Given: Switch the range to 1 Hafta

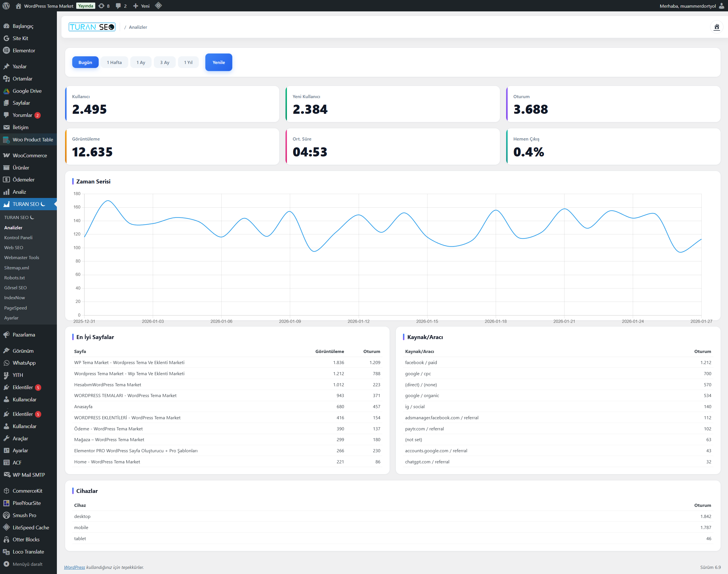Looking at the screenshot, I should [x=114, y=62].
